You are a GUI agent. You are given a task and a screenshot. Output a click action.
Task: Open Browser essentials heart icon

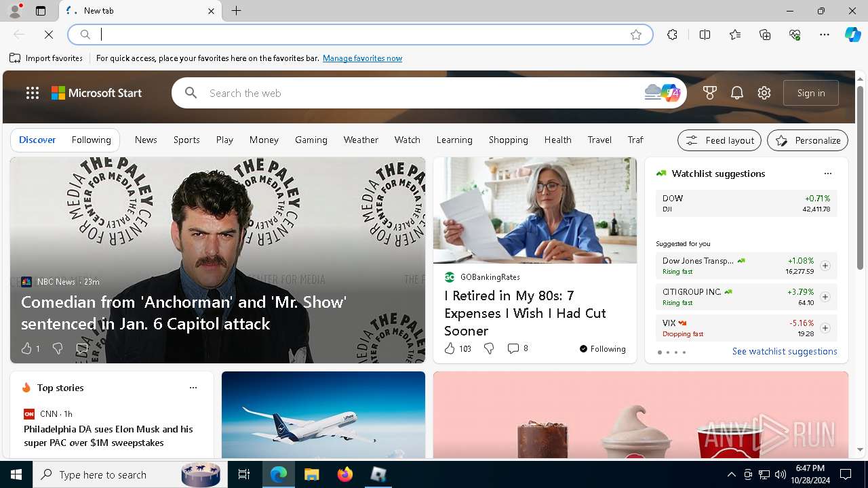coord(795,35)
